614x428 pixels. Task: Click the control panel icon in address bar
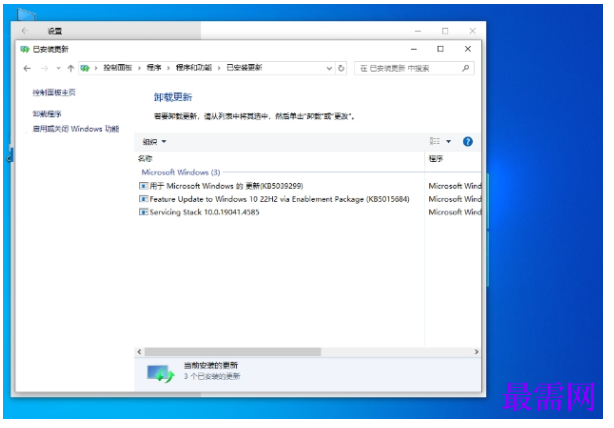(85, 68)
